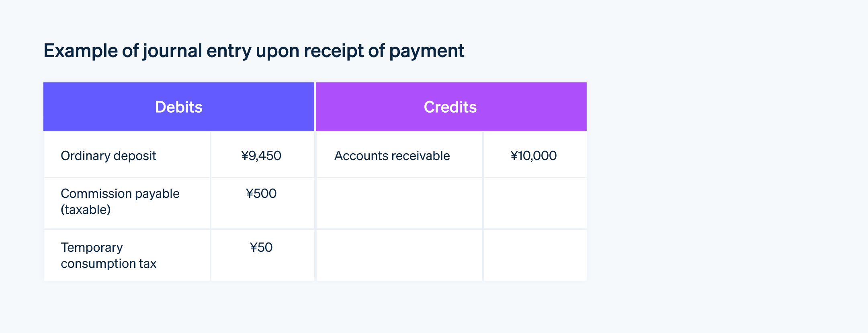Click the bottom-right empty credit amount cell
Image resolution: width=868 pixels, height=333 pixels.
point(535,255)
